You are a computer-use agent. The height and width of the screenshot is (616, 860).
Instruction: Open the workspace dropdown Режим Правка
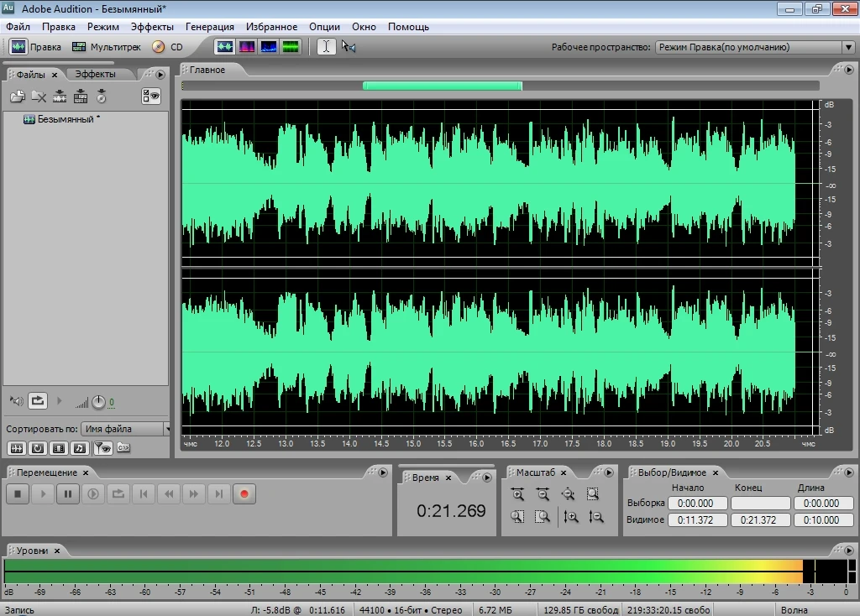[x=753, y=47]
